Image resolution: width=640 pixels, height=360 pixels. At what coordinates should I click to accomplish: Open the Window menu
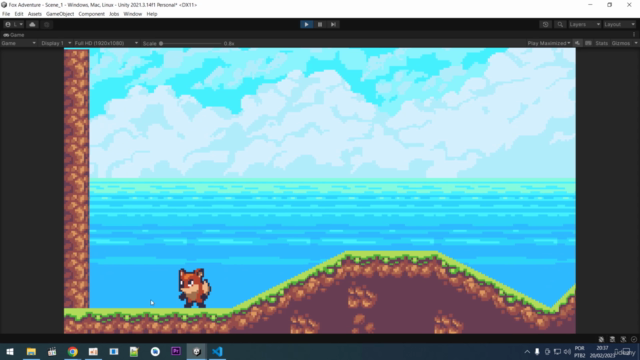pos(133,14)
